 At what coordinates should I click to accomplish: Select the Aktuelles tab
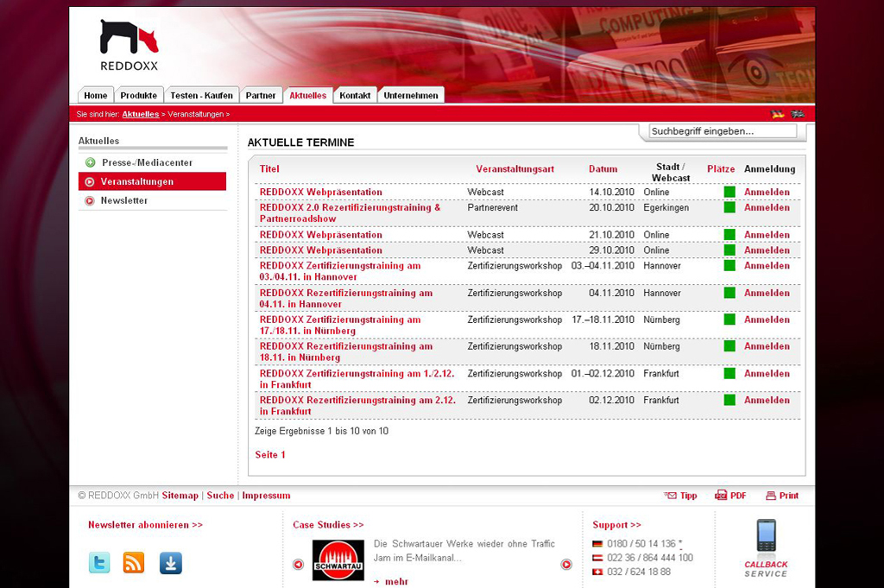pos(308,95)
